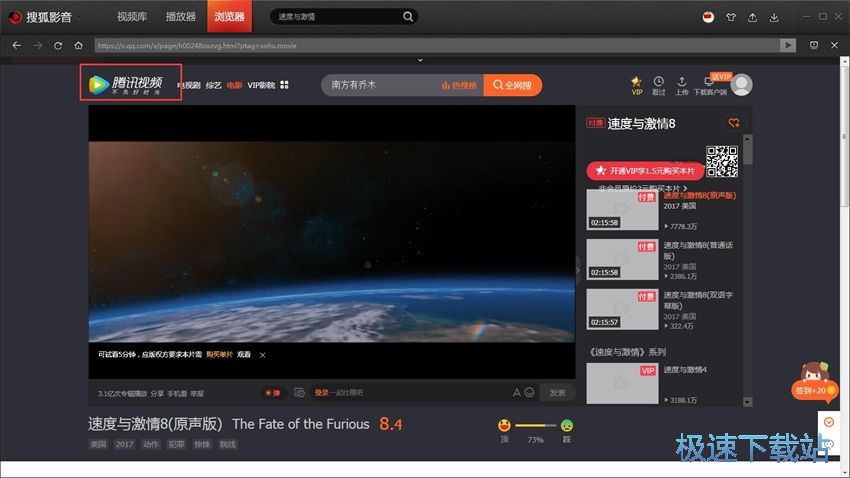Click the Sohu Video fox logo

[x=15, y=17]
